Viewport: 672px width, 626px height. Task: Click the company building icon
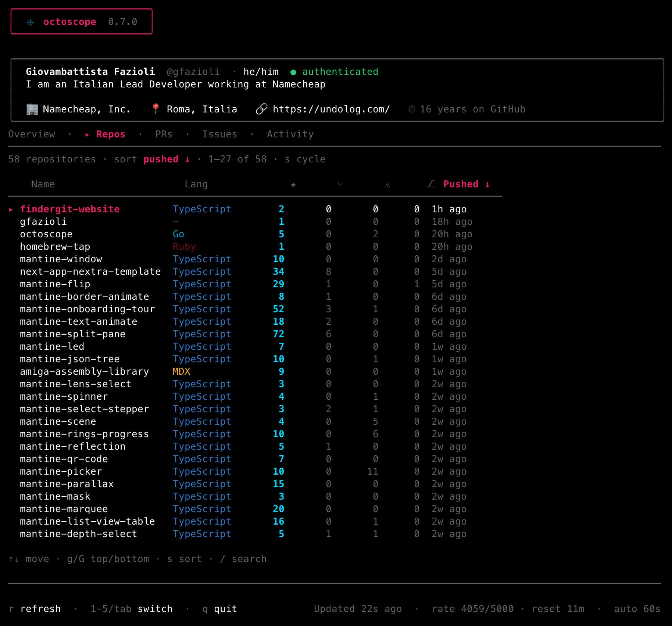[x=32, y=109]
